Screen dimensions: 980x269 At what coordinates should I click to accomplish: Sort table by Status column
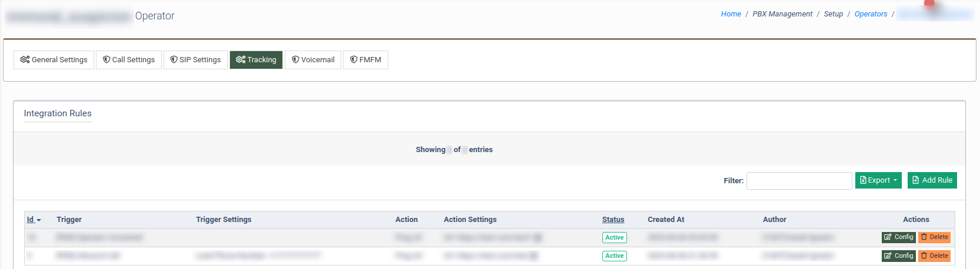[x=613, y=220]
